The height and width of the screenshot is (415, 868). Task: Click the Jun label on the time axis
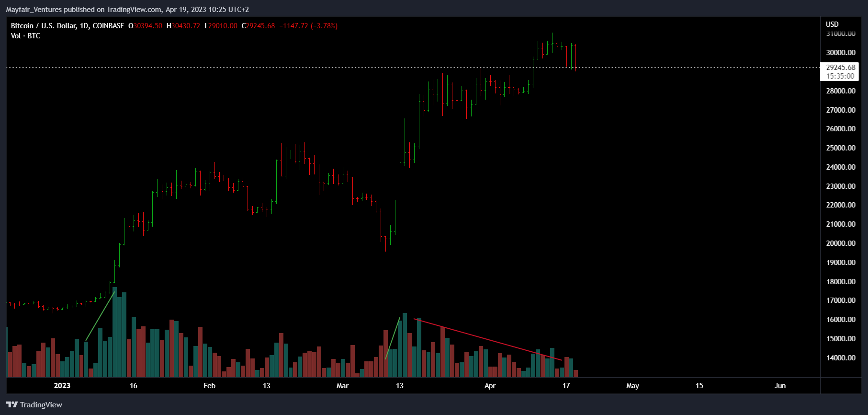(780, 386)
